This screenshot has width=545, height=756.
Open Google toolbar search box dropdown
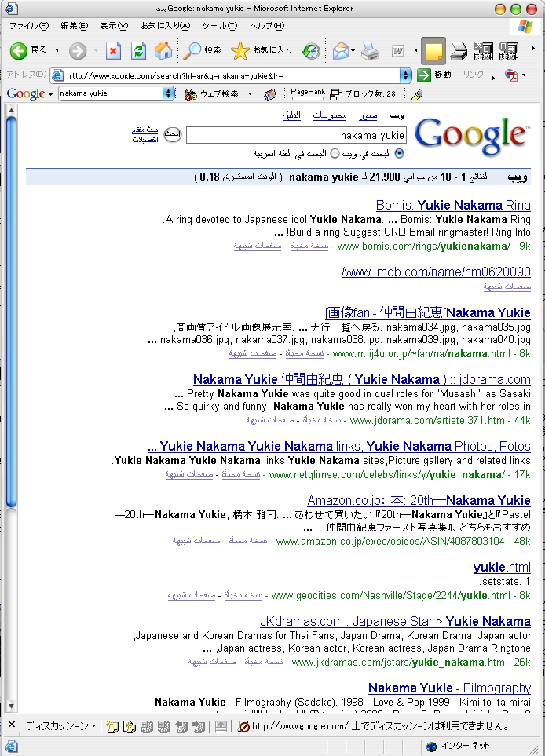tap(168, 94)
